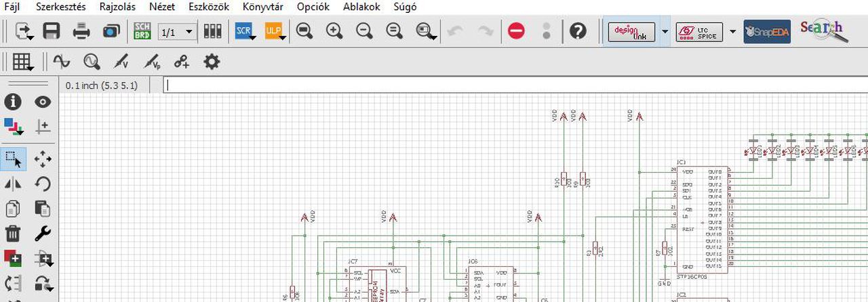This screenshot has width=868, height=302.
Task: Open the Opciók menu
Action: (313, 7)
